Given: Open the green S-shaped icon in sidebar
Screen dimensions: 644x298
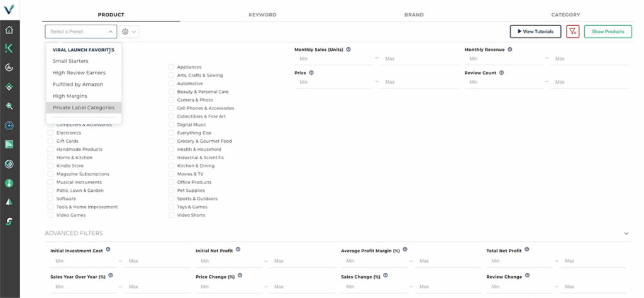Looking at the screenshot, I should 9,222.
